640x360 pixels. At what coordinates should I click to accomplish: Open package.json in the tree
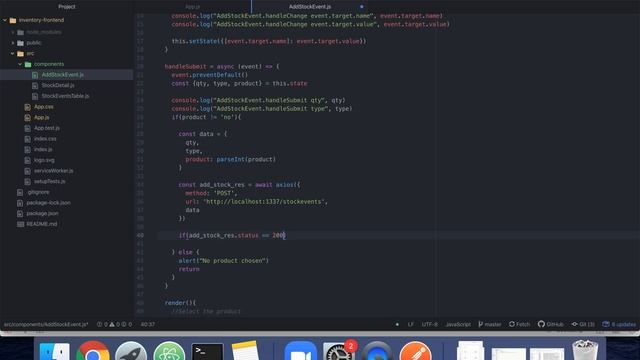click(42, 213)
